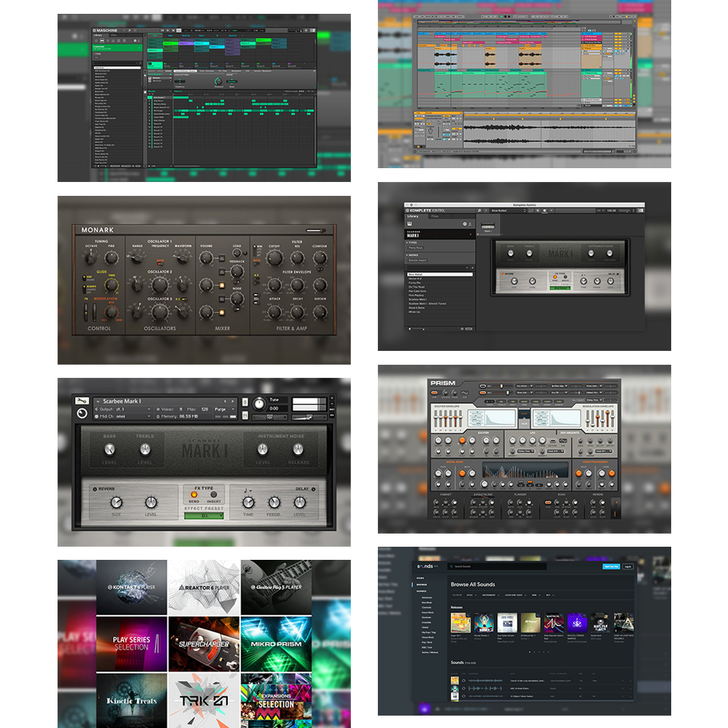Image resolution: width=728 pixels, height=728 pixels.
Task: Toggle Reverb power button in Kontakt Mark I
Action: coord(95,489)
